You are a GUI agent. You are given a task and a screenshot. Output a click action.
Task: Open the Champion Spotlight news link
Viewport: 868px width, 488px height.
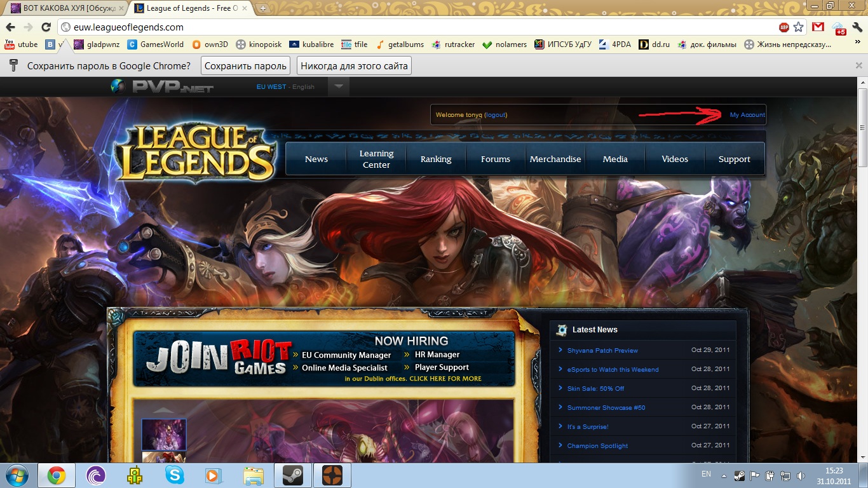pyautogui.click(x=597, y=445)
